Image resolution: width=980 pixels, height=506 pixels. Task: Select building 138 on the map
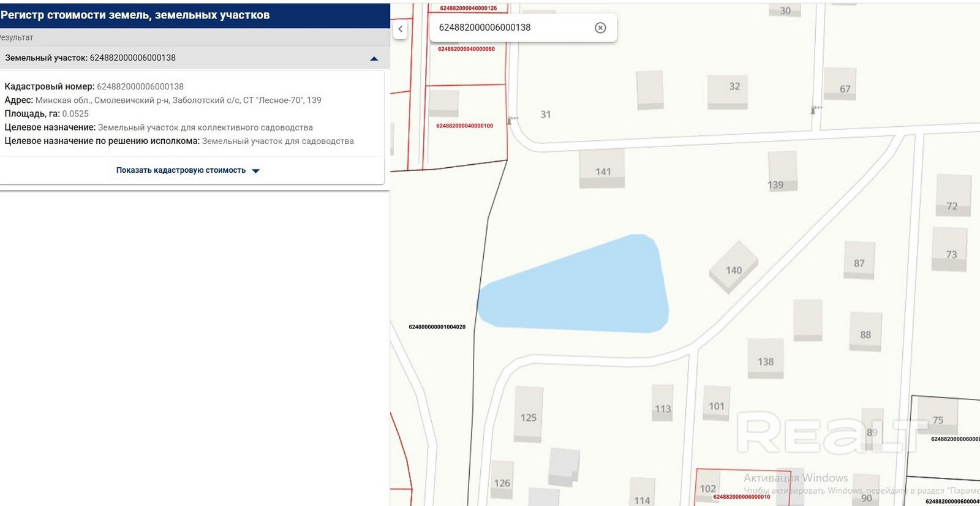click(x=765, y=358)
